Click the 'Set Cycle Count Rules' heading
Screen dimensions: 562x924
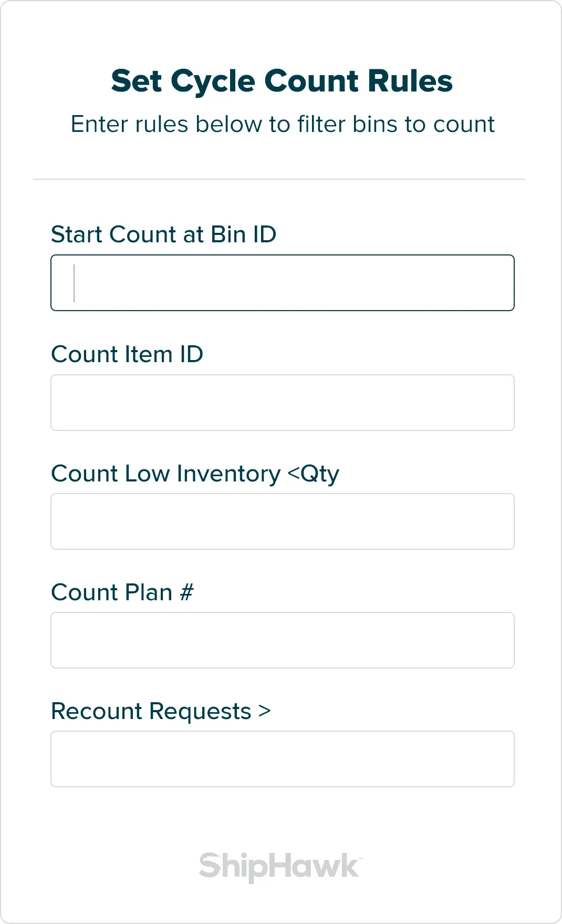(x=282, y=81)
